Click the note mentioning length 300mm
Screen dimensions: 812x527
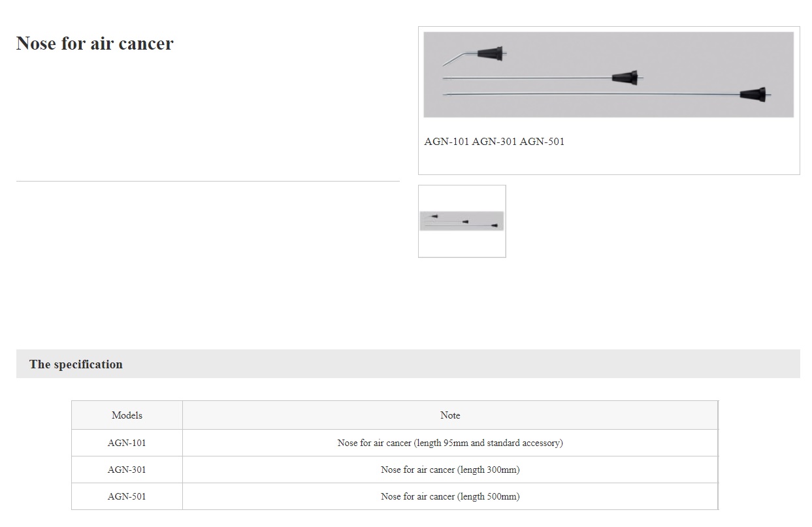click(450, 470)
